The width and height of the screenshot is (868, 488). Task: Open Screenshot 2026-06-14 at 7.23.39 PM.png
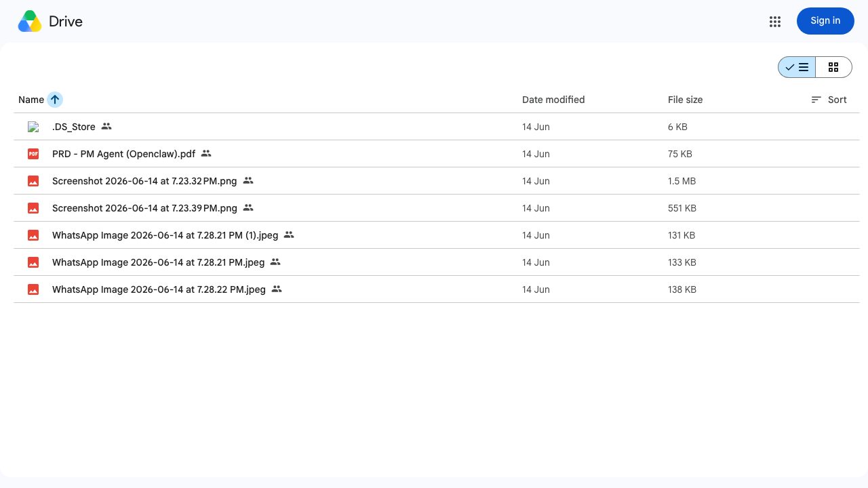click(144, 208)
